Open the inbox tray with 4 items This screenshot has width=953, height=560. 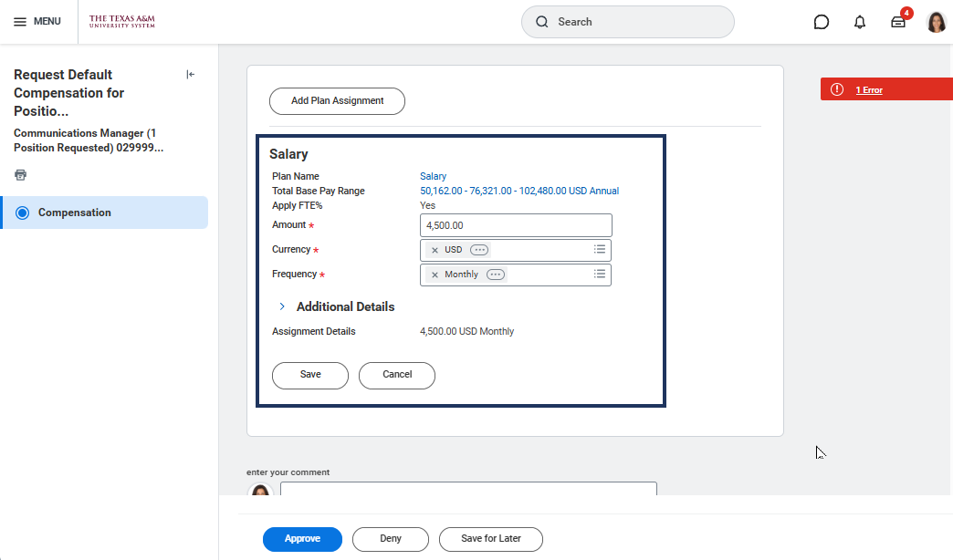tap(898, 22)
